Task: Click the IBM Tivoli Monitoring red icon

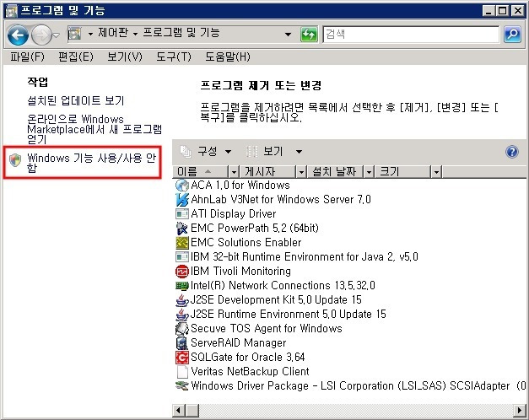Action: (182, 272)
